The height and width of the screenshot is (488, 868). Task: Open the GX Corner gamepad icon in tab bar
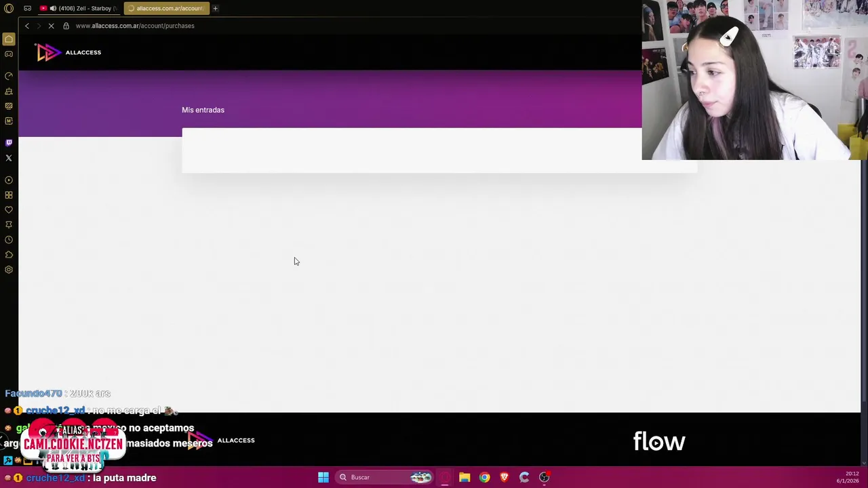27,8
